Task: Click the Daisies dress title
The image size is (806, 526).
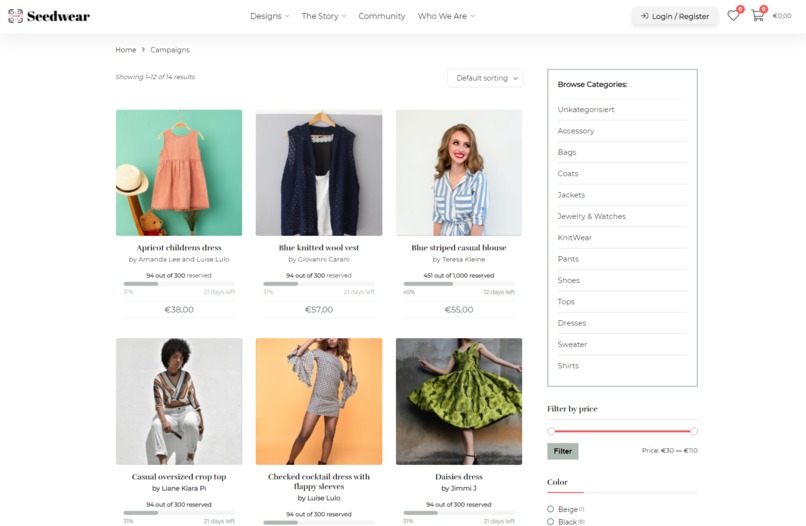Action: [459, 477]
